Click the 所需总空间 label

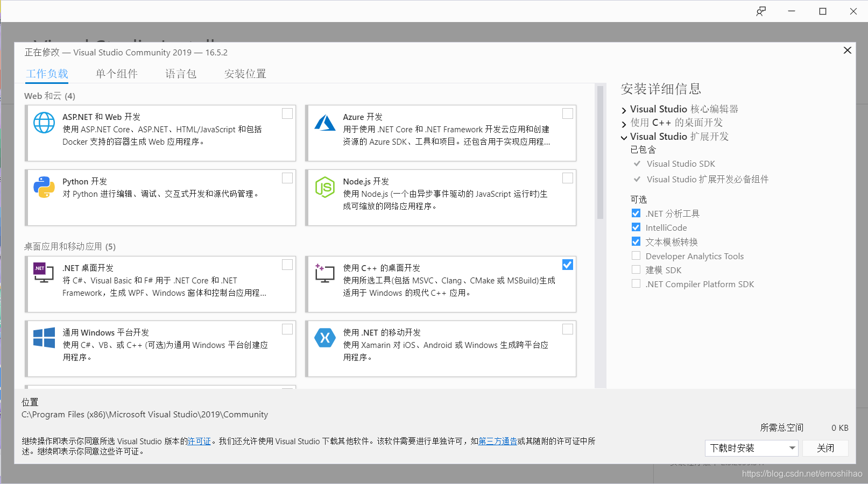pyautogui.click(x=781, y=428)
